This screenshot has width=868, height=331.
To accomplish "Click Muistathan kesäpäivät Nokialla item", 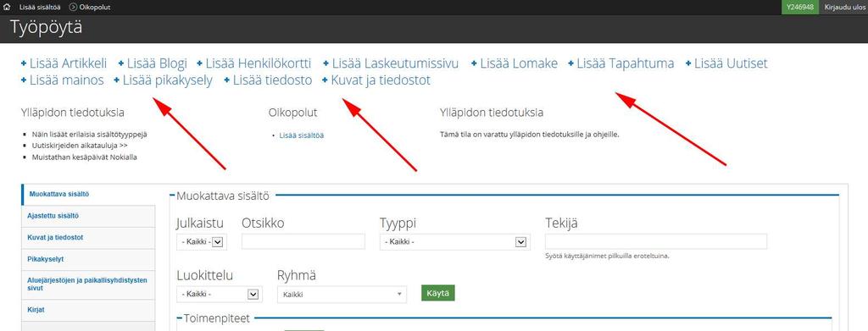I will 84,157.
